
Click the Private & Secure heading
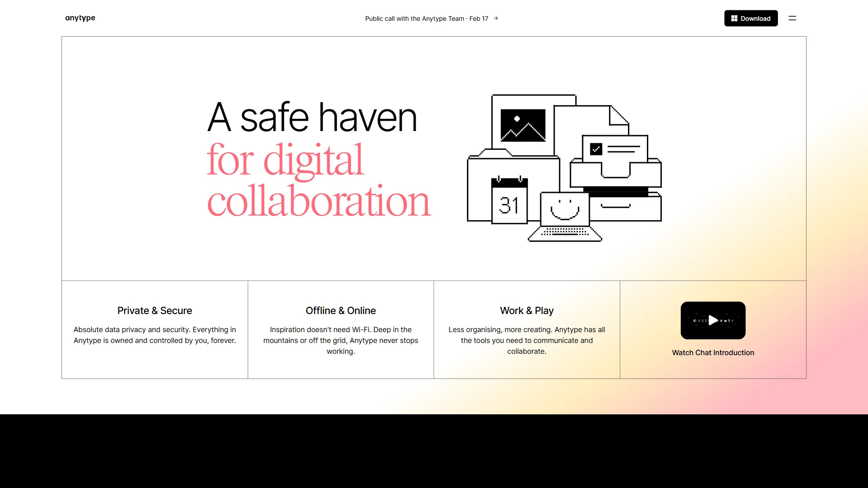click(x=155, y=311)
